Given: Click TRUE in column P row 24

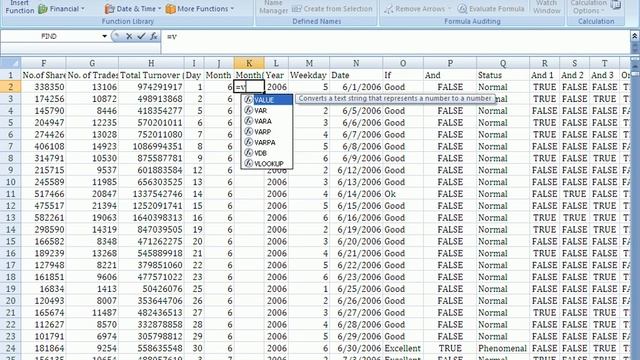Looking at the screenshot, I should pyautogui.click(x=450, y=348).
